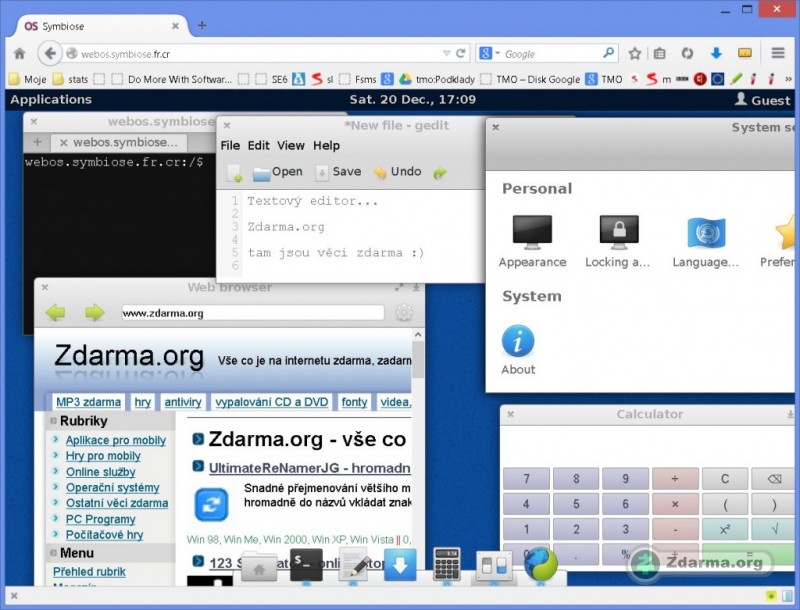The width and height of the screenshot is (800, 610).
Task: Select the webos.symbiose terminal tab
Action: 119,142
